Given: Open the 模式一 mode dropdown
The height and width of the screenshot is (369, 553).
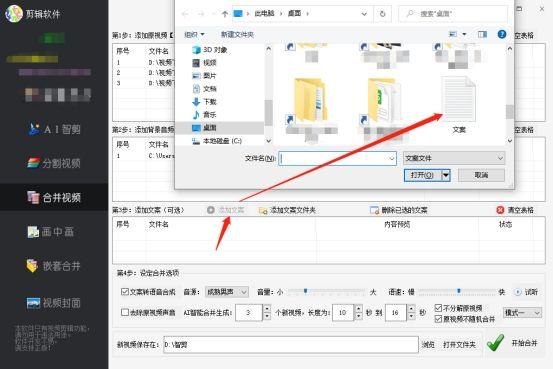Looking at the screenshot, I should (x=522, y=313).
